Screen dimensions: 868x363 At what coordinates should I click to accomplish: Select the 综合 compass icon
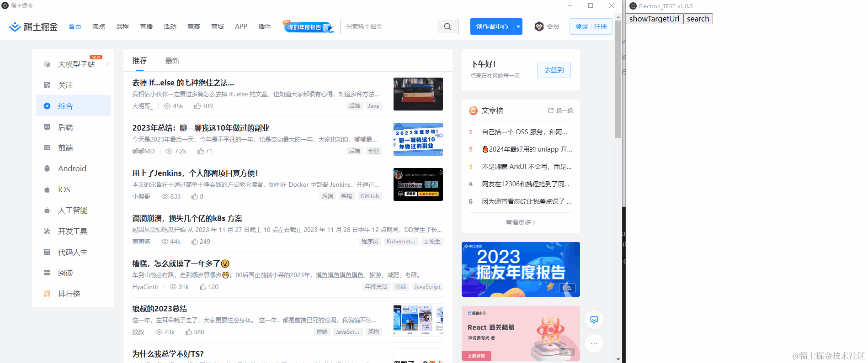[x=47, y=106]
